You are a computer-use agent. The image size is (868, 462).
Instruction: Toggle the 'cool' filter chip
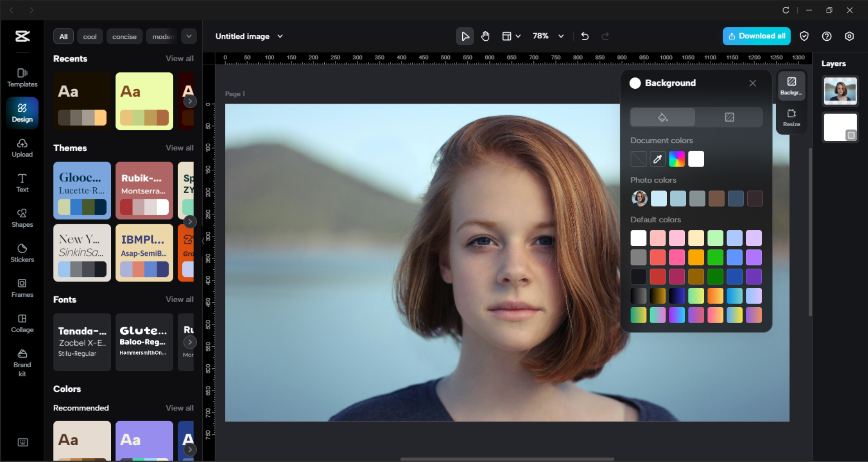click(90, 36)
